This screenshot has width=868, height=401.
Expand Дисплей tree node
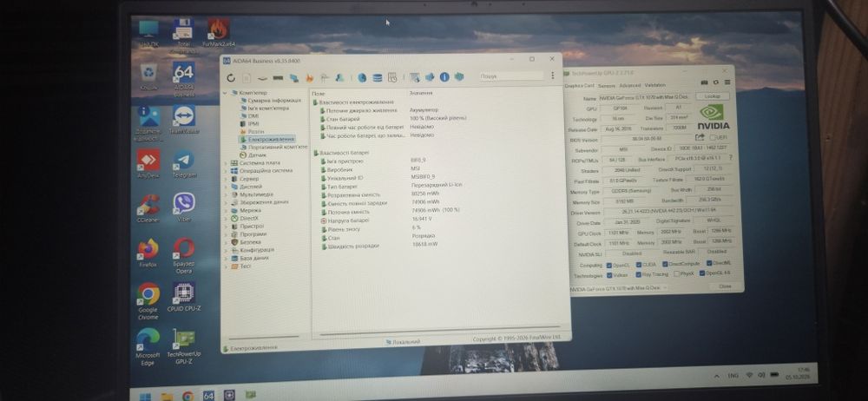226,187
